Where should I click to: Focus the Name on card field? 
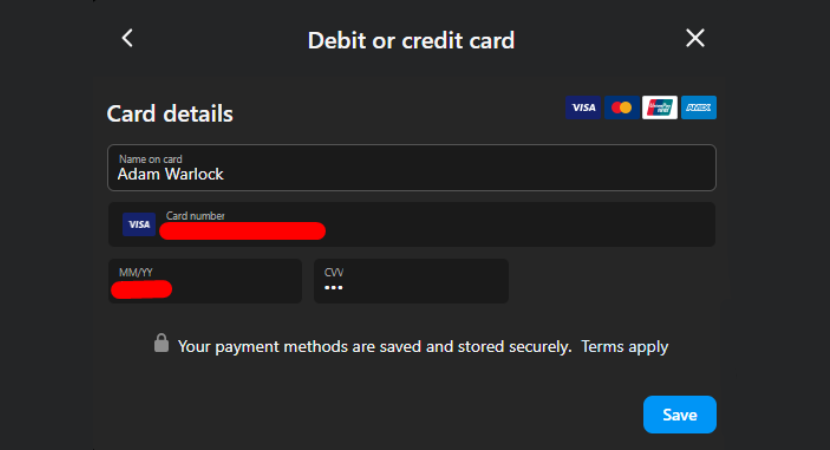450,168
